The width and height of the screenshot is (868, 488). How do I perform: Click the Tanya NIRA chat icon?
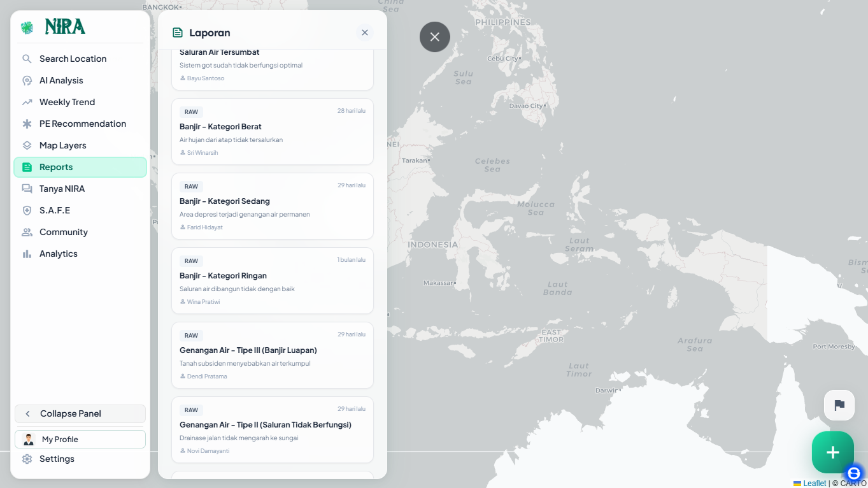click(27, 189)
